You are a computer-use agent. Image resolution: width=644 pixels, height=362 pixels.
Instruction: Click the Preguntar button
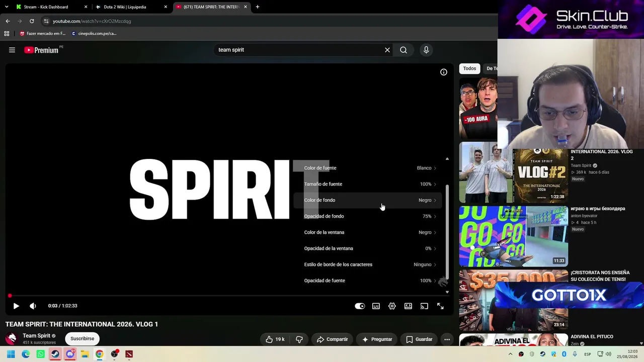[377, 339]
